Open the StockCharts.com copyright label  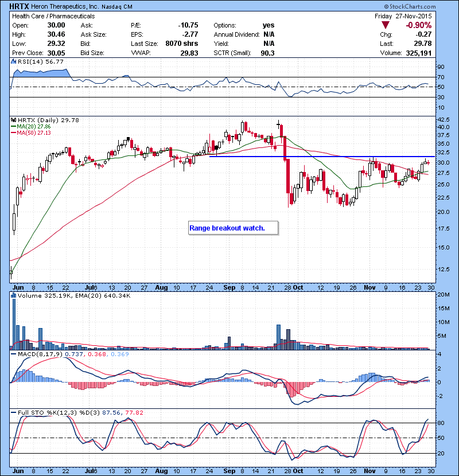[410, 6]
